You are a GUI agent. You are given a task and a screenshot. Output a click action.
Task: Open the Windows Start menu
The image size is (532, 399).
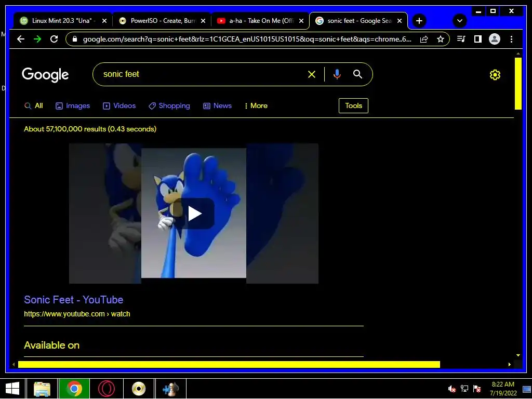pos(12,389)
